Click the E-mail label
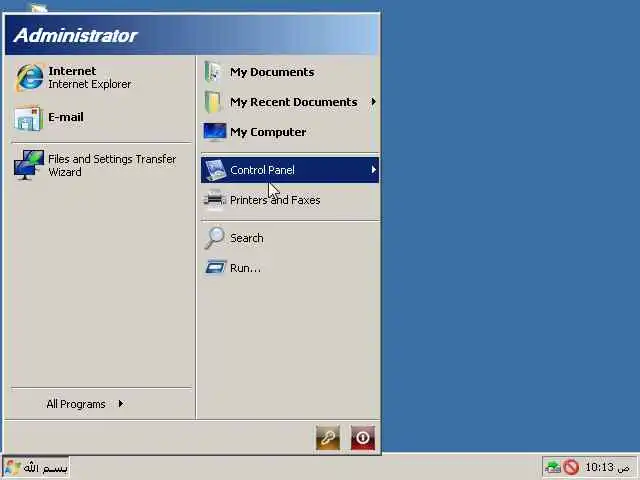 tap(66, 117)
